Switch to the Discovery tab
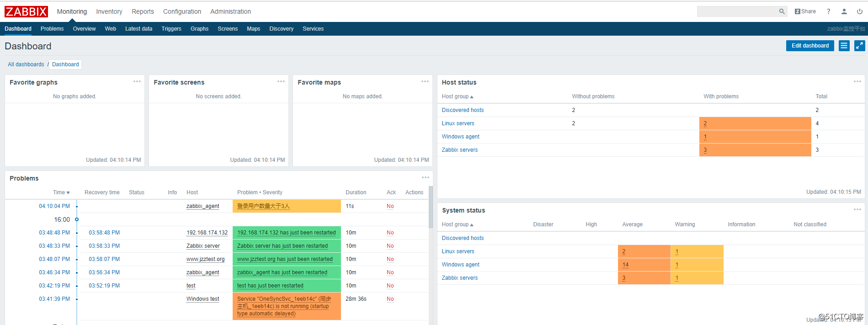 point(281,29)
